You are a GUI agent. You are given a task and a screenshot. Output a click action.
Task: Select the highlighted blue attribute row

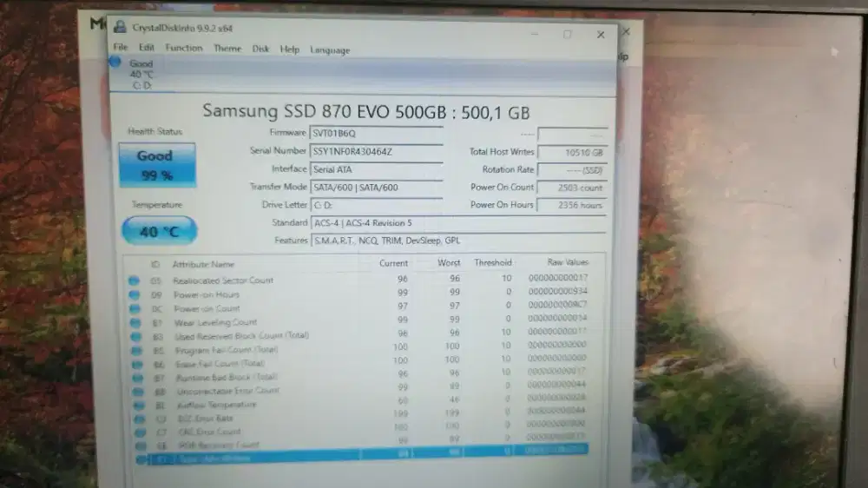point(361,455)
